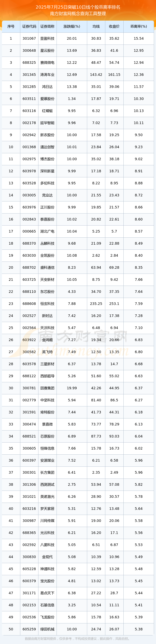Click the 乖离率(%) column header
The height and width of the screenshot is (644, 156).
pos(139,26)
